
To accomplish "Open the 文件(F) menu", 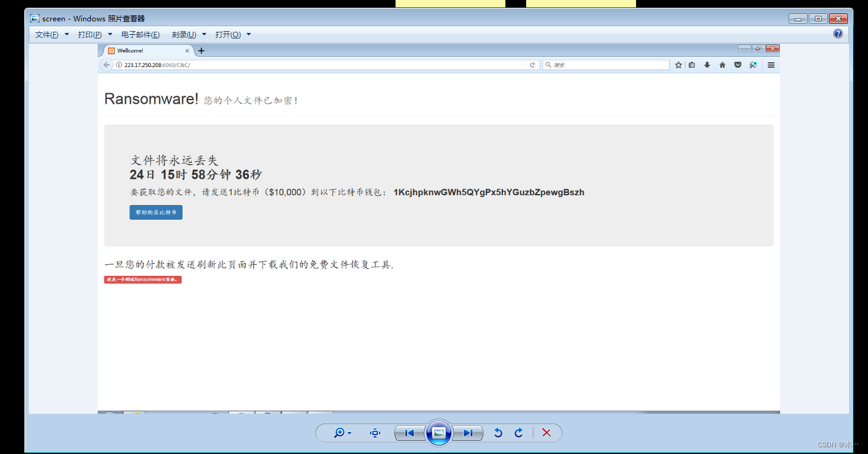I will (x=47, y=35).
